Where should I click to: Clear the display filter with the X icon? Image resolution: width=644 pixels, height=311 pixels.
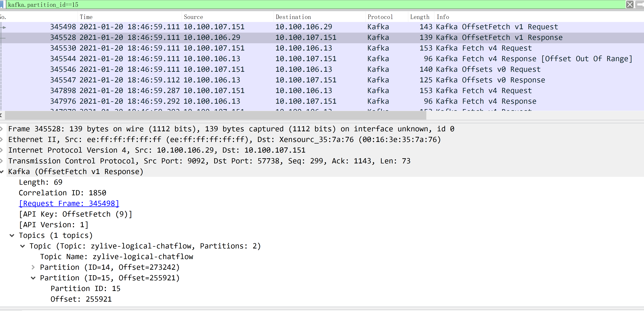[629, 4]
